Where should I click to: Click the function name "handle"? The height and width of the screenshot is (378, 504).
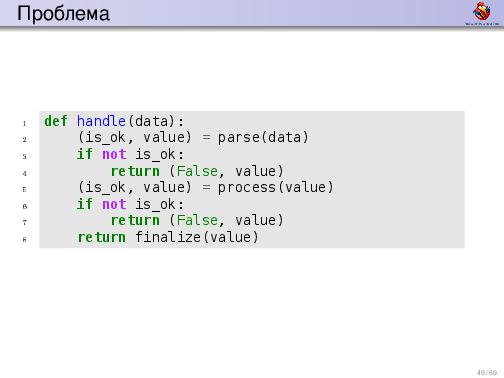click(101, 121)
